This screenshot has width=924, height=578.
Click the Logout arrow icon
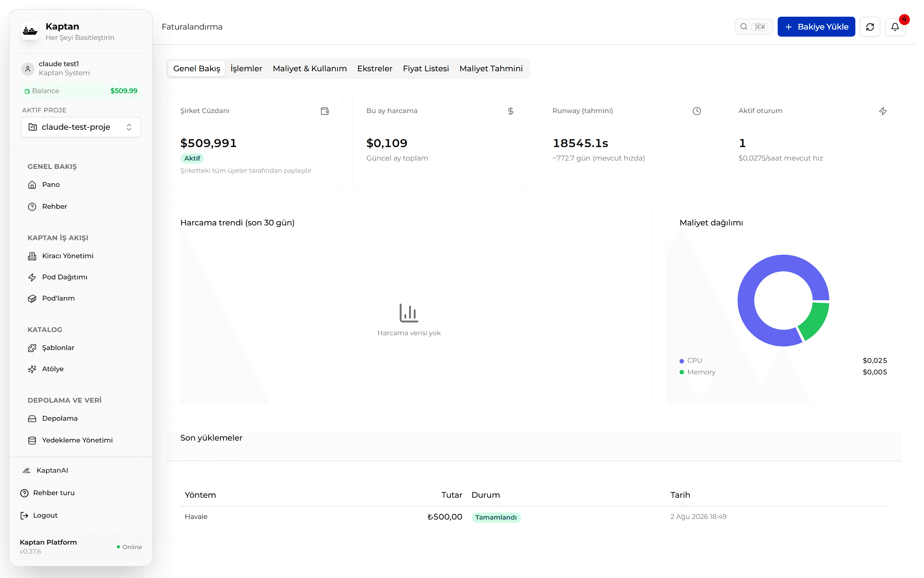24,515
